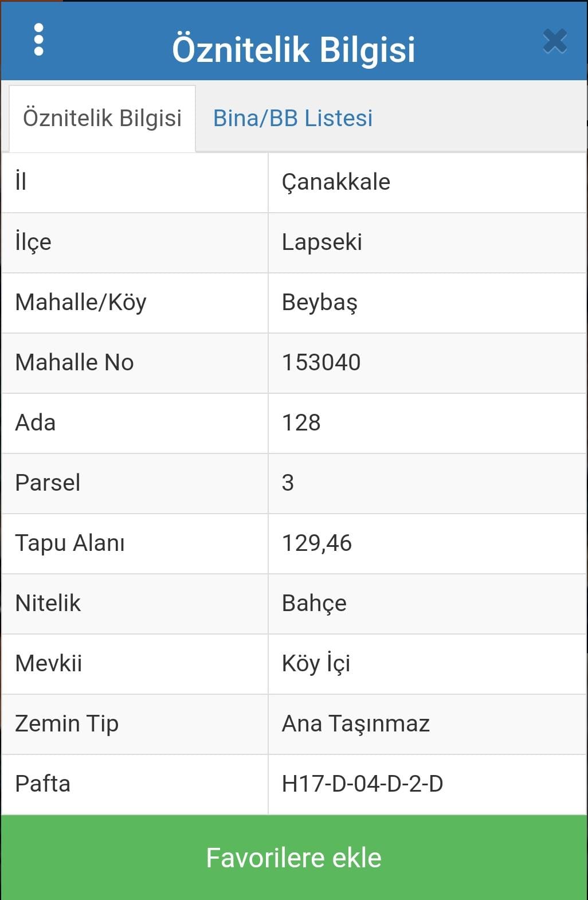Click the Lapseki district value
588x900 pixels.
(x=322, y=242)
